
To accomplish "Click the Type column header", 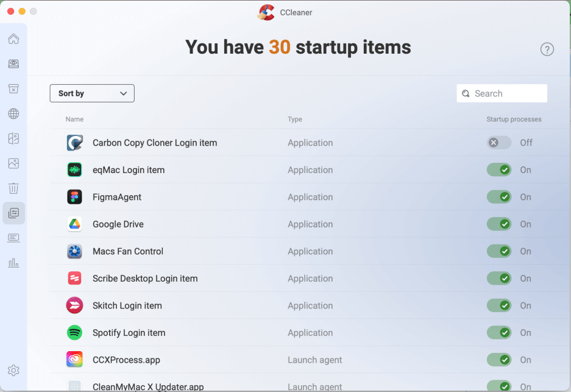I will click(294, 119).
